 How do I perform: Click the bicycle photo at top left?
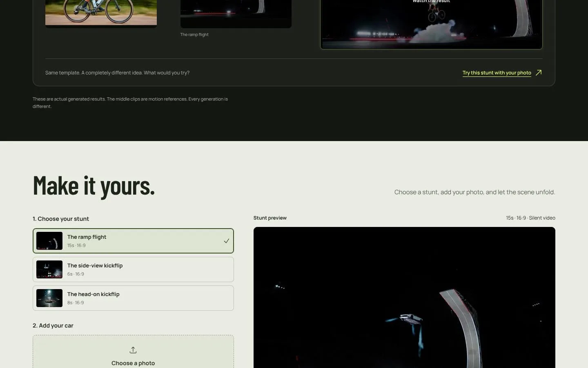pos(101,13)
